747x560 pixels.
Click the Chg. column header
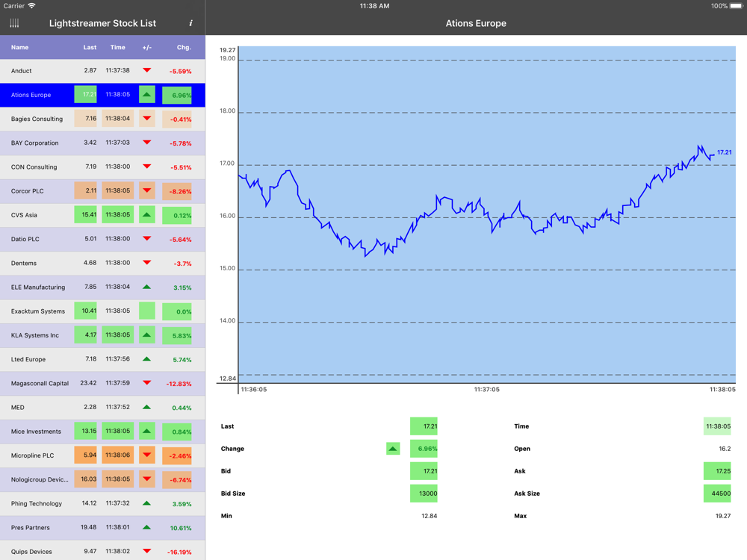tap(184, 47)
